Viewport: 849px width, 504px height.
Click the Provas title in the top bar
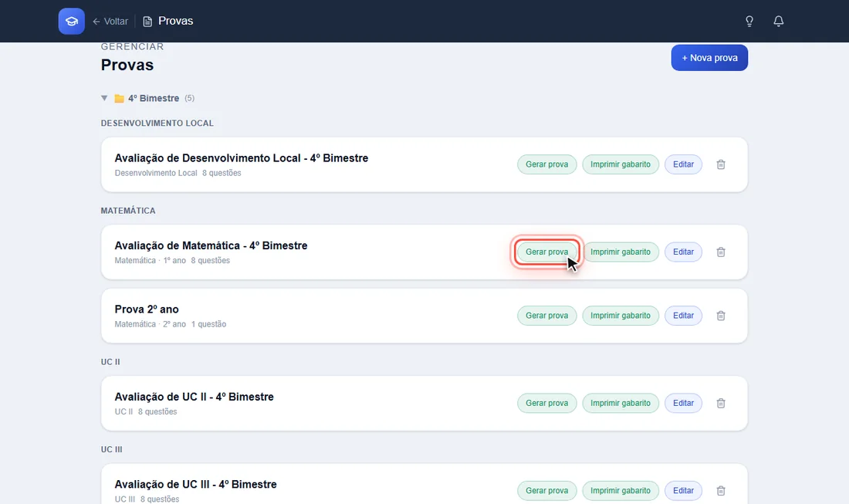(175, 21)
